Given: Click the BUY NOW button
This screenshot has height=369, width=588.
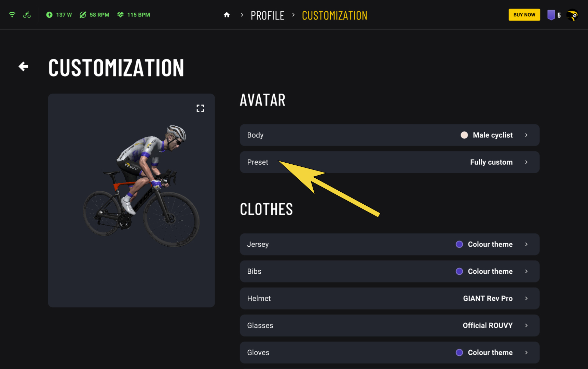Looking at the screenshot, I should pyautogui.click(x=524, y=15).
